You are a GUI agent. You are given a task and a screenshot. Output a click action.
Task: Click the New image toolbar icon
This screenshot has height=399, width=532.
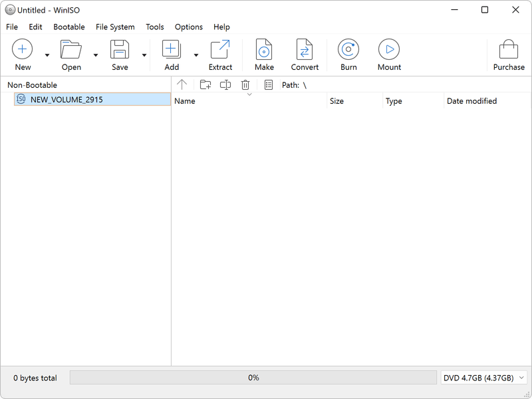23,50
